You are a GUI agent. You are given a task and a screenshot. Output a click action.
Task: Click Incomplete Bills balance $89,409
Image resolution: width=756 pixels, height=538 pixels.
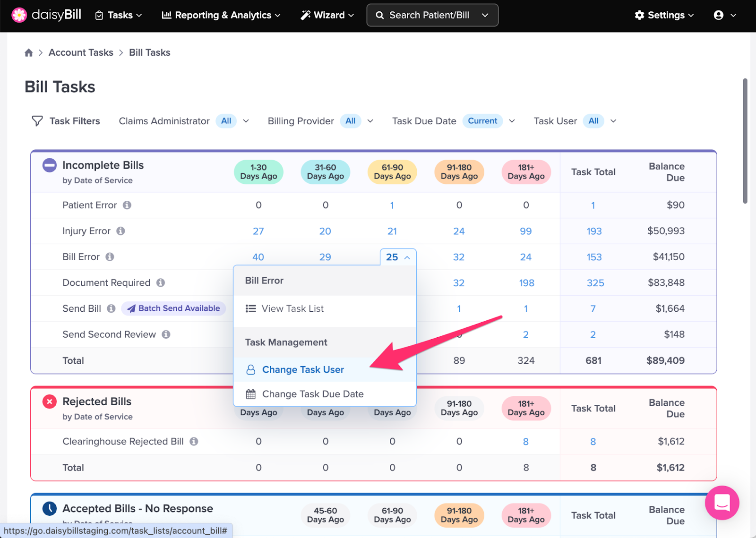(665, 360)
